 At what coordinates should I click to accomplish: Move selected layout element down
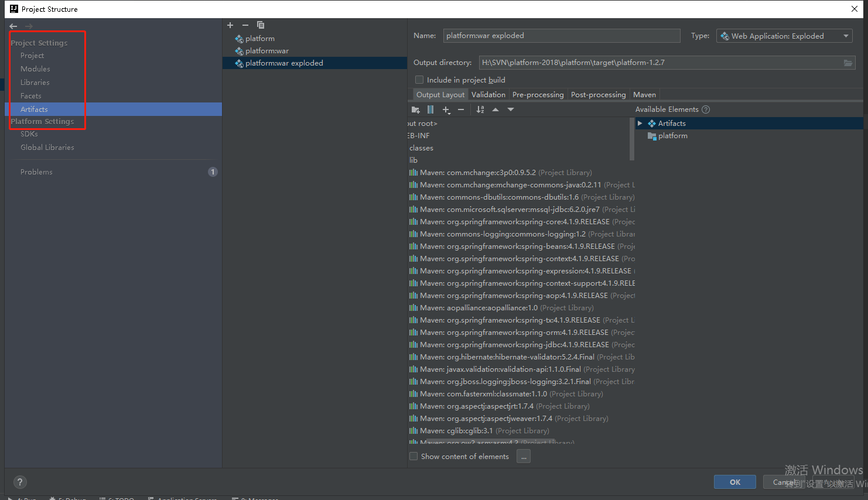[x=511, y=109]
